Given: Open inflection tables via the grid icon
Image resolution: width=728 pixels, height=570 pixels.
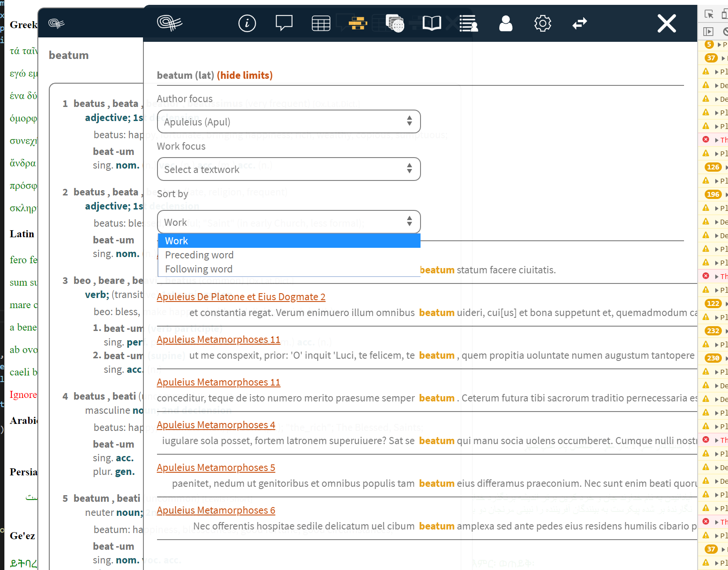Looking at the screenshot, I should [321, 23].
